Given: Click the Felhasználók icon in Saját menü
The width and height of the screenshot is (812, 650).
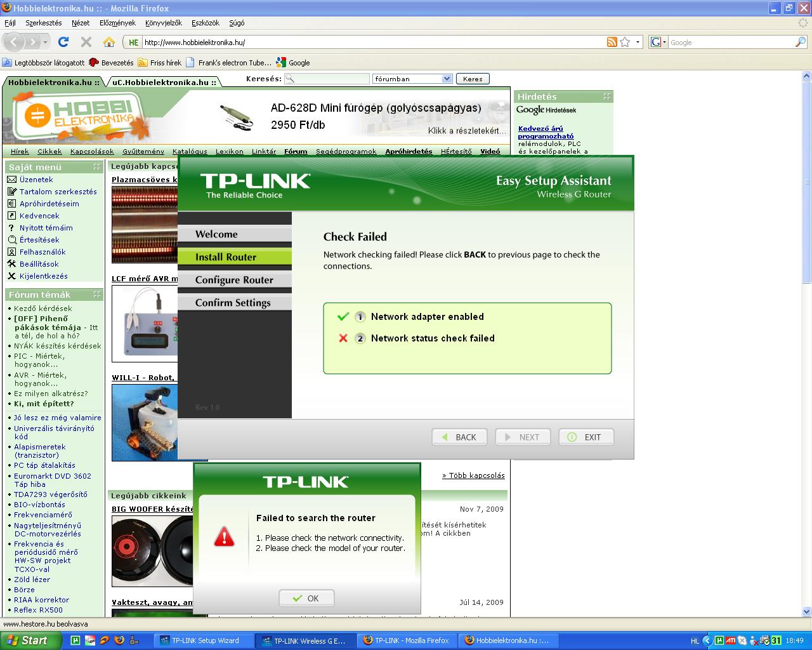Looking at the screenshot, I should (x=11, y=252).
